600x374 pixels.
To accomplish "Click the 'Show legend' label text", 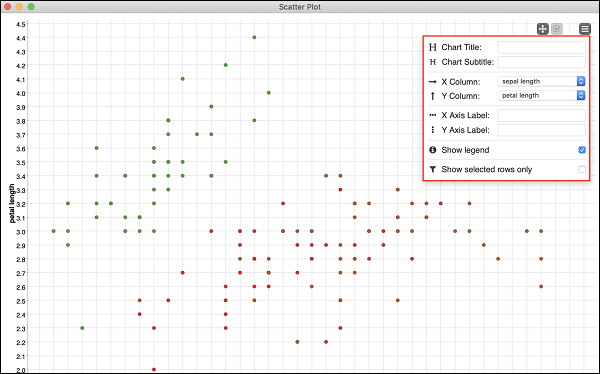I will (x=465, y=150).
